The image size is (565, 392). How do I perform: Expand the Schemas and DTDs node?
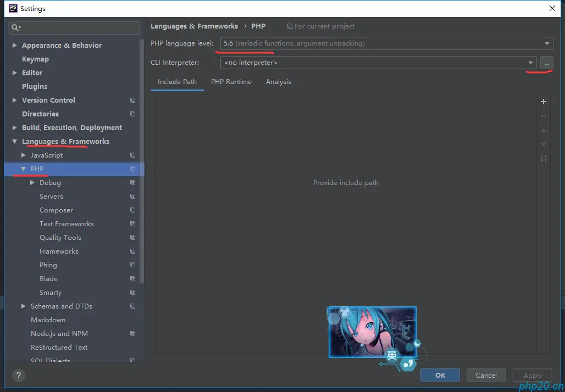[24, 306]
